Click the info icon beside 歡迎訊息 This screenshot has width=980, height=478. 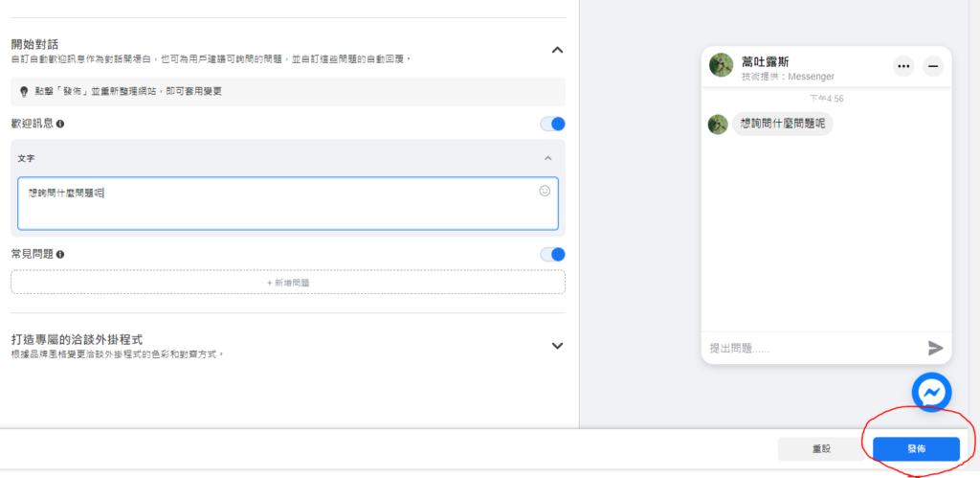tap(60, 125)
